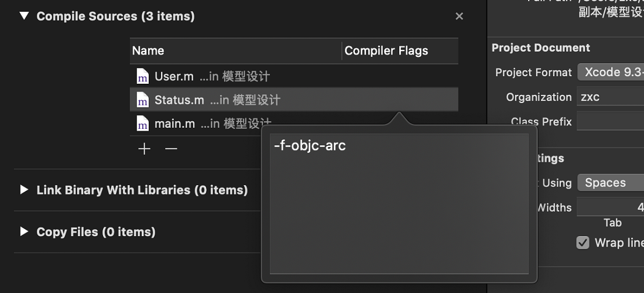644x293 pixels.
Task: Delete Compile Sources phase with X icon
Action: coord(459,16)
